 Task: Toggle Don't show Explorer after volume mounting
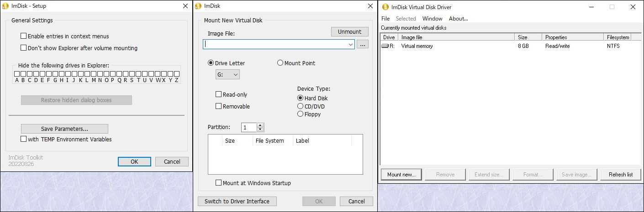[24, 48]
